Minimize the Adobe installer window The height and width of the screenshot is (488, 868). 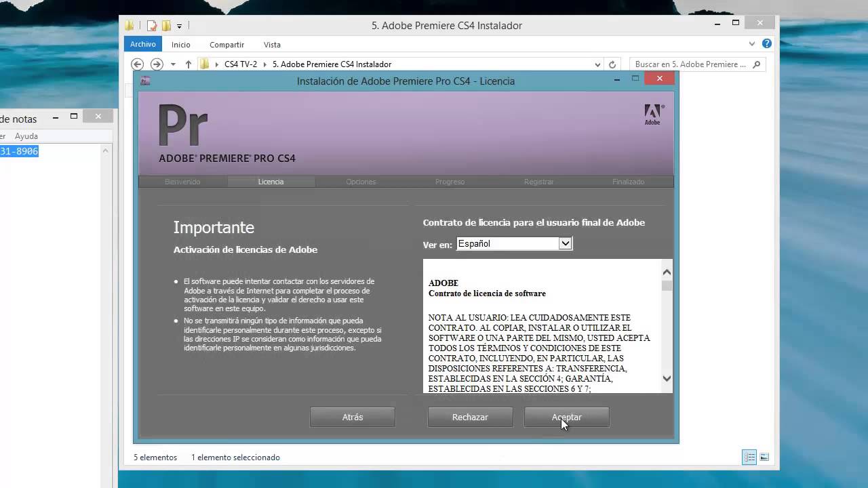pos(617,79)
